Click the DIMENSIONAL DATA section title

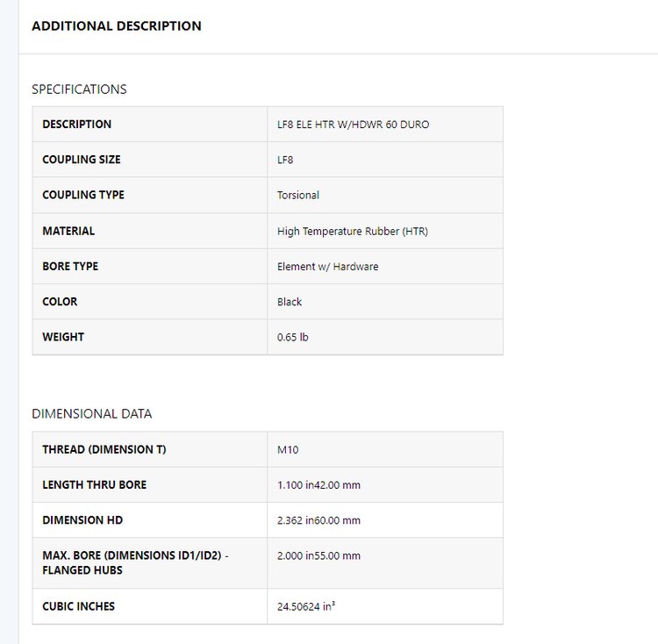[92, 414]
